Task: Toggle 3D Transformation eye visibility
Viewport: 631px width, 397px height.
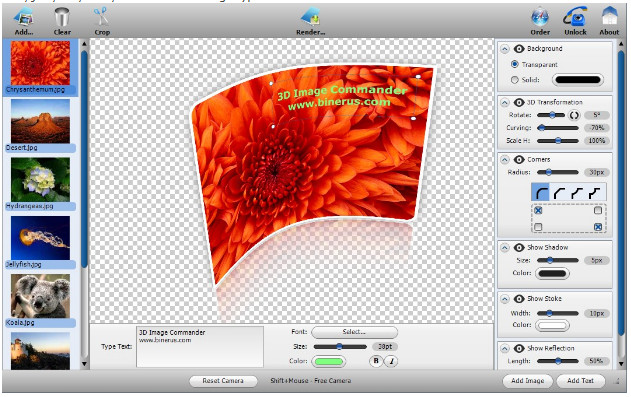Action: tap(519, 103)
